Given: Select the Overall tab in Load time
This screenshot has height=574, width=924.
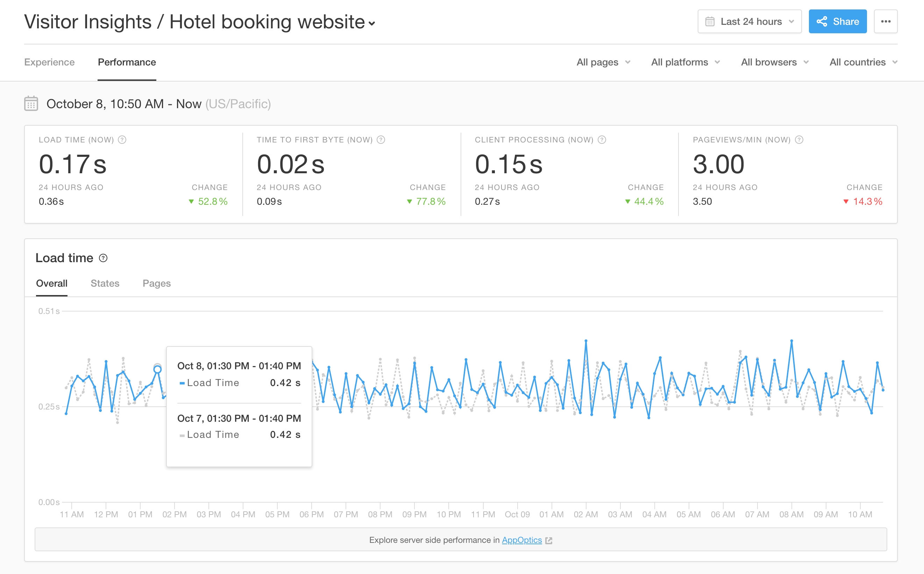Looking at the screenshot, I should tap(52, 283).
